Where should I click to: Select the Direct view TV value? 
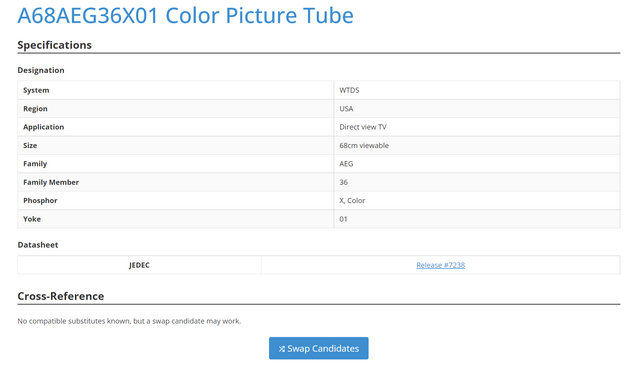click(x=363, y=127)
